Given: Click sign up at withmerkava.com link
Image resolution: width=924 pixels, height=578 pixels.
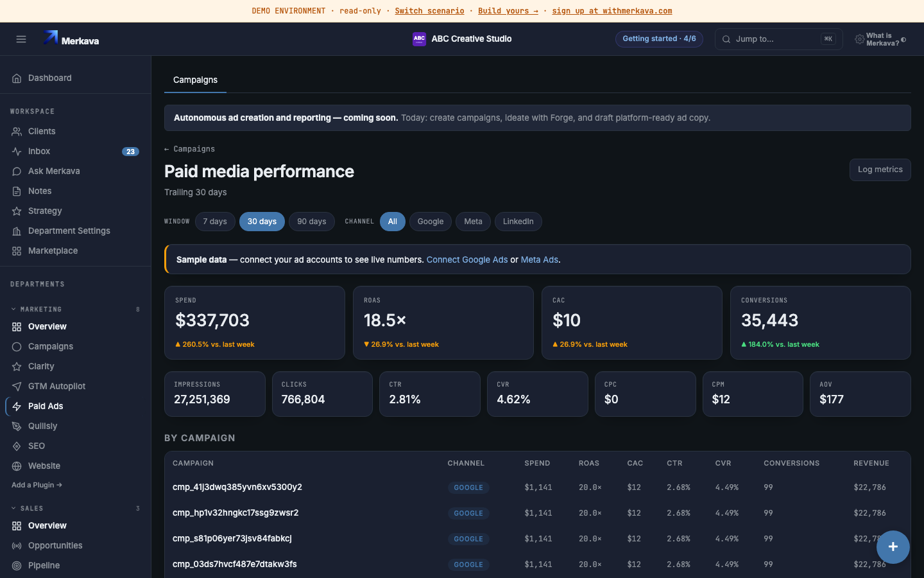Looking at the screenshot, I should pos(612,11).
